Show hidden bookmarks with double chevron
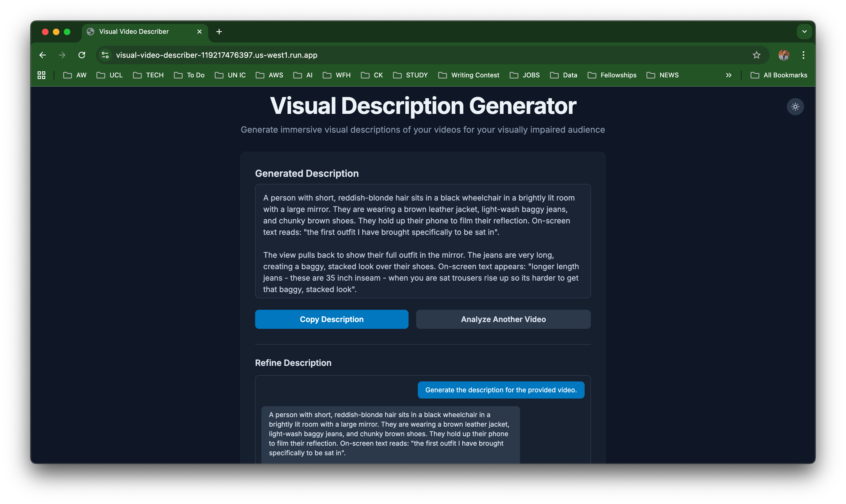 tap(729, 75)
